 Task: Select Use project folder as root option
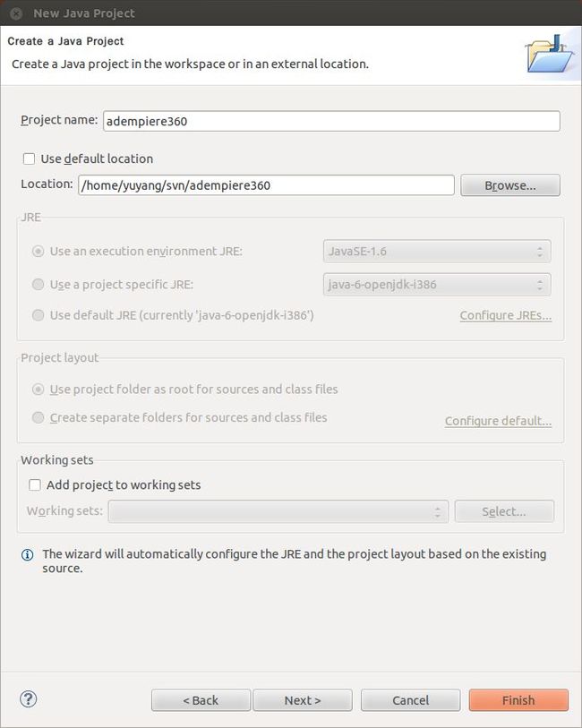(x=39, y=389)
